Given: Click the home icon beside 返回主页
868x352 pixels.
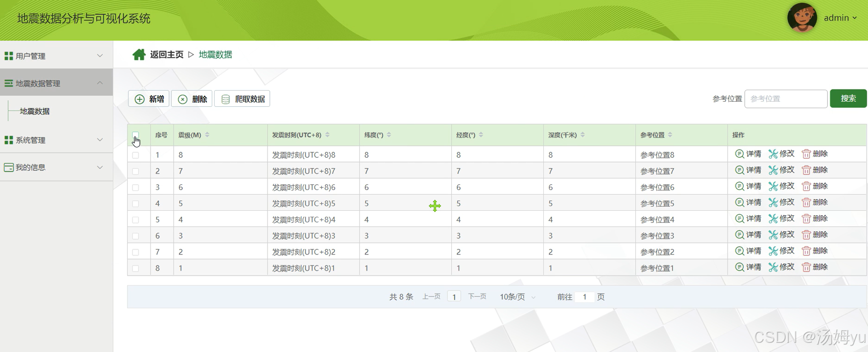Looking at the screenshot, I should click(x=139, y=55).
